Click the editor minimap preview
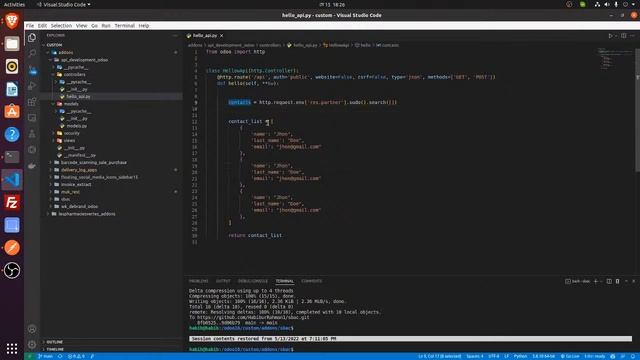 [615, 58]
